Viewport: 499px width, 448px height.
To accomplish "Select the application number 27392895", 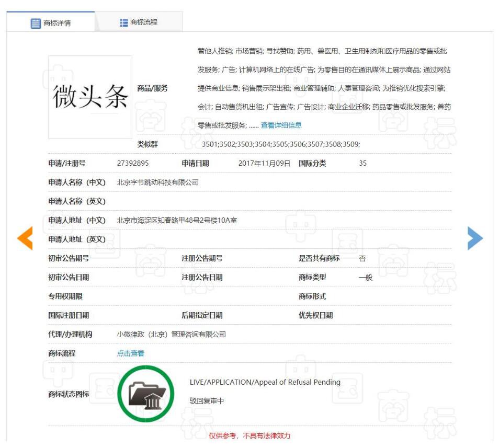I will [x=133, y=163].
